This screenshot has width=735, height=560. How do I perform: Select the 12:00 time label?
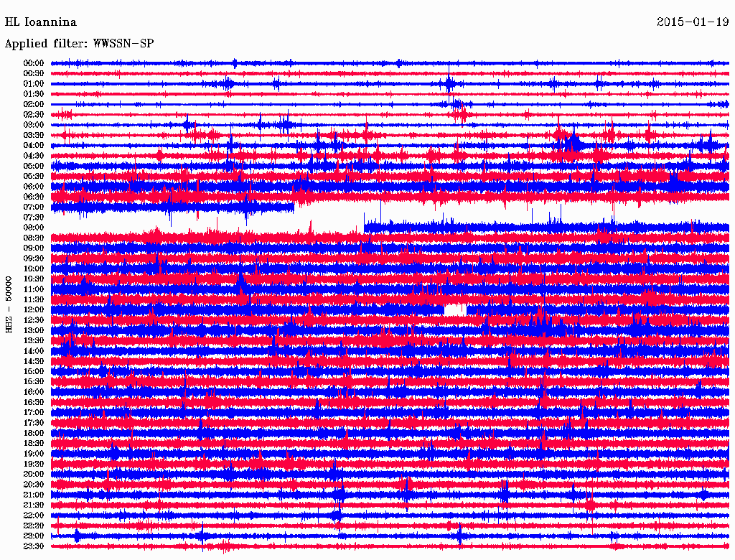(x=34, y=309)
